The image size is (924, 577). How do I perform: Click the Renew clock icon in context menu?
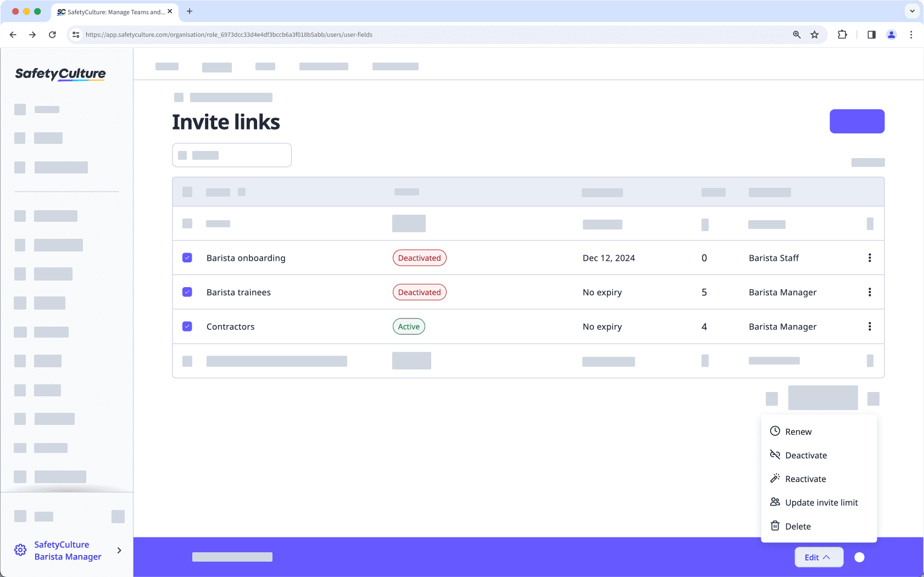click(x=775, y=432)
